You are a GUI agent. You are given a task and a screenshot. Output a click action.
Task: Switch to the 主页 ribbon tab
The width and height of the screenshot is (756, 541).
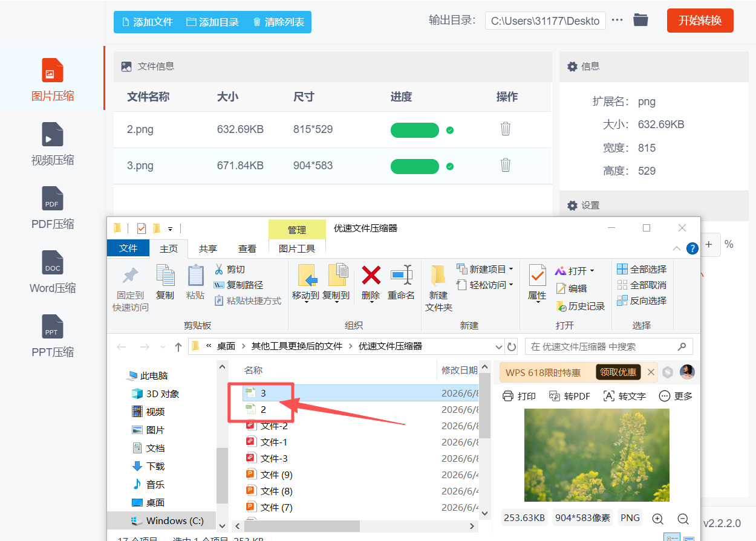(169, 248)
